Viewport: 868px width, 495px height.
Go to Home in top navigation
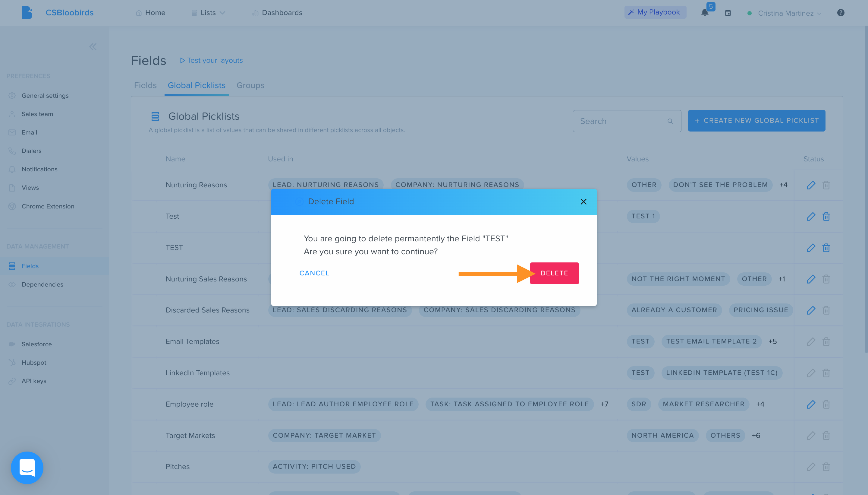pos(150,13)
